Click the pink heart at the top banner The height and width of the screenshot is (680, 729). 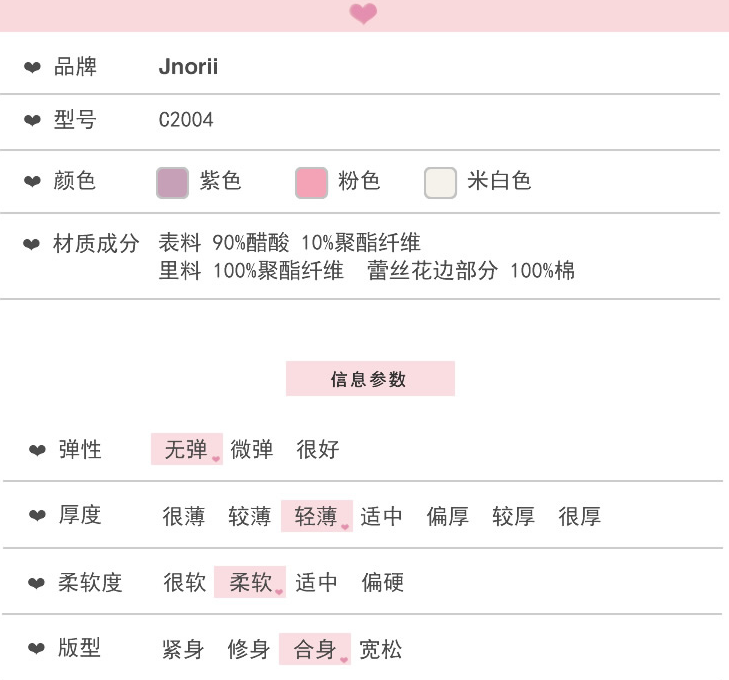click(363, 14)
